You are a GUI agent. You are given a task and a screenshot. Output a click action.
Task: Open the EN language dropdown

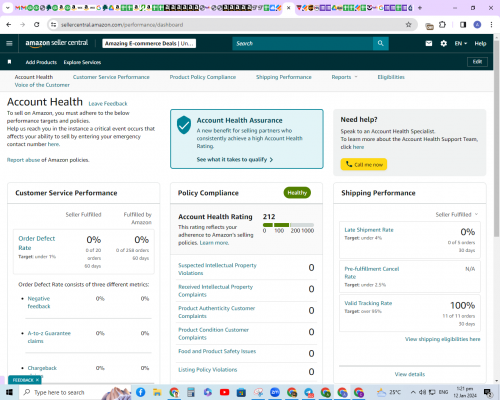pos(461,43)
